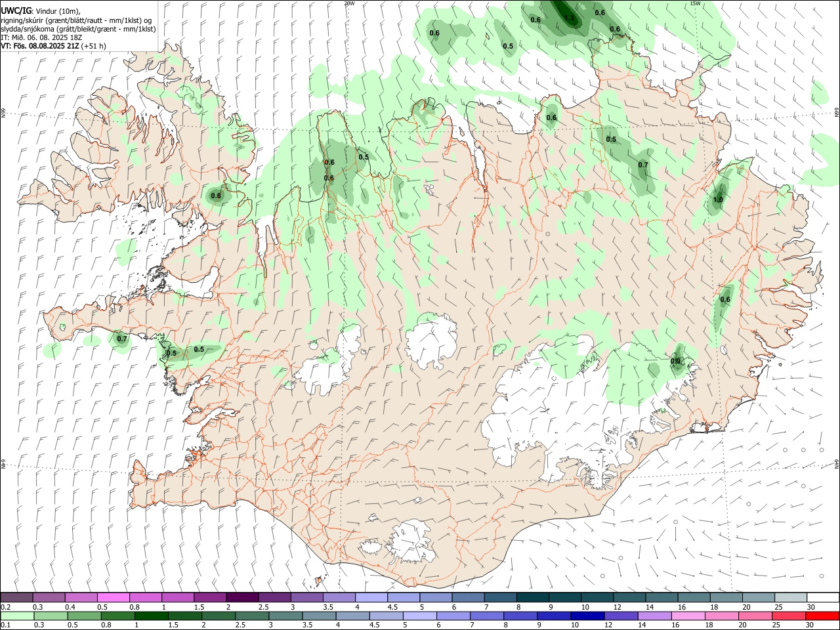The height and width of the screenshot is (630, 840).
Task: Pick the deep blue swatch between 10 and 12
Action: 587,616
